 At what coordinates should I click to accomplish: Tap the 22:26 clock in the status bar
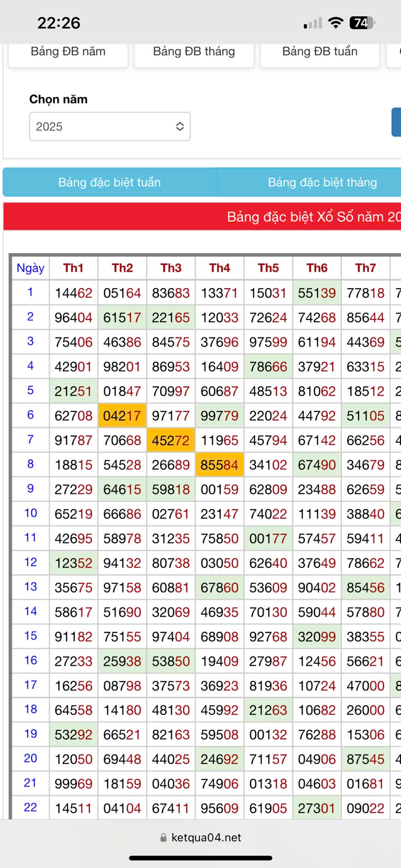pos(59,23)
